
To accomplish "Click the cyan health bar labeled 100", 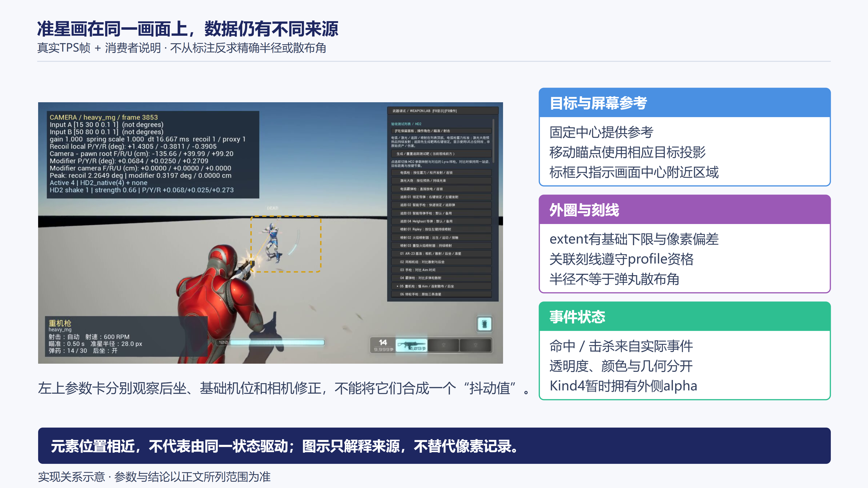I will point(277,343).
